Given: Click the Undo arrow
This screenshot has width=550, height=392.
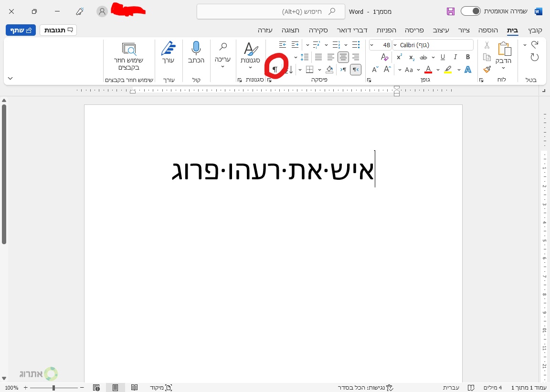Looking at the screenshot, I should 534,44.
